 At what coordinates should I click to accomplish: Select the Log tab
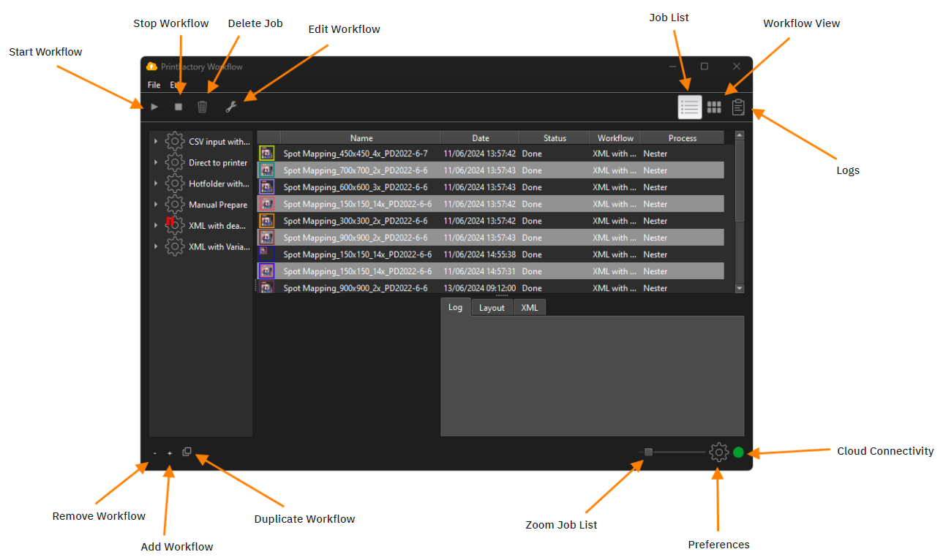point(456,307)
